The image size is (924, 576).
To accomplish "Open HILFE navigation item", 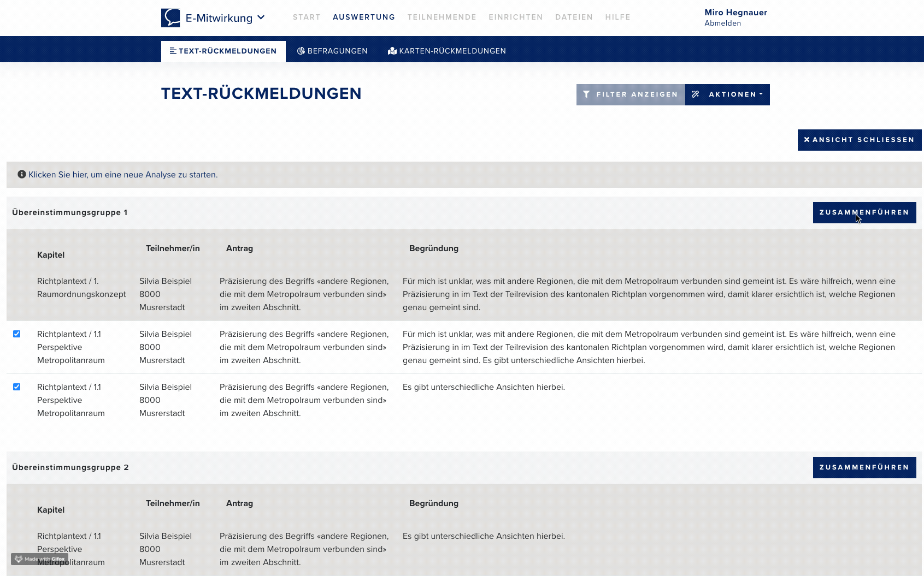I will coord(618,17).
